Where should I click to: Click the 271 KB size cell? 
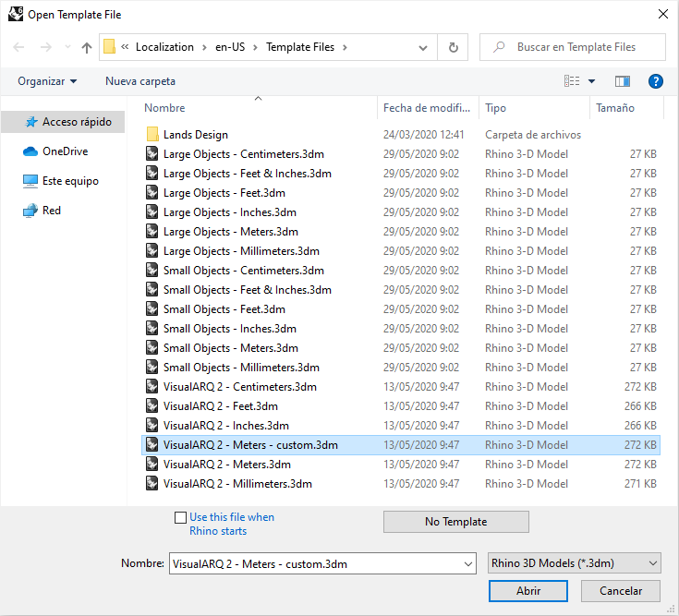click(x=640, y=484)
